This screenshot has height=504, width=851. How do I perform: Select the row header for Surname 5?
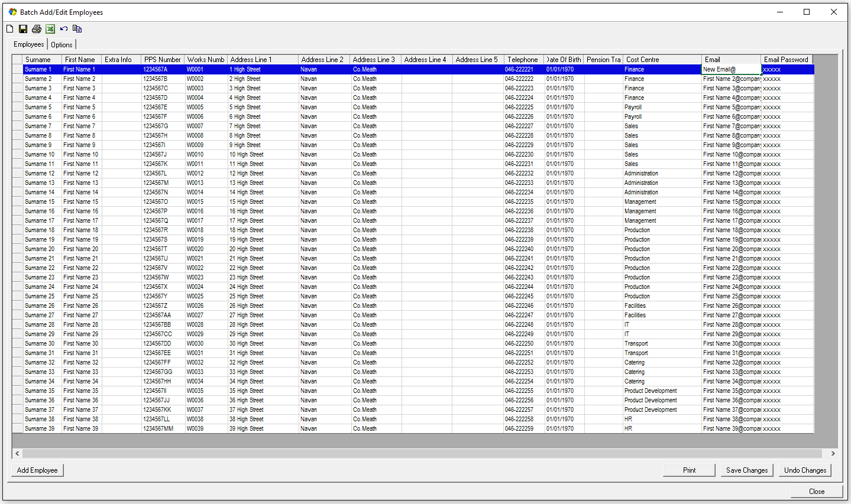coord(17,108)
